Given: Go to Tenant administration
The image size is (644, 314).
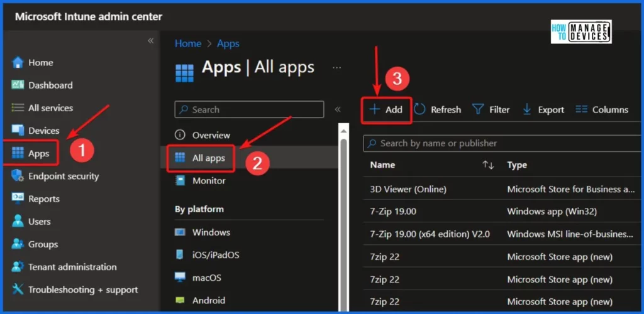Looking at the screenshot, I should tap(72, 267).
